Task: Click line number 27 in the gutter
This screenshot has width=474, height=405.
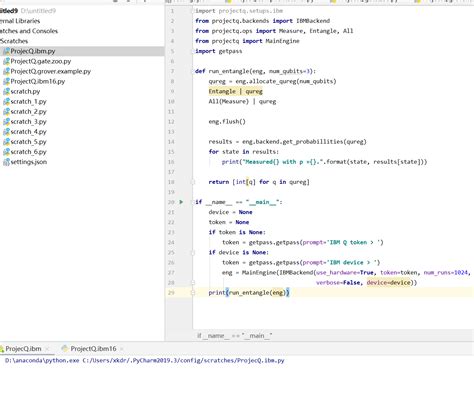Action: 171,273
